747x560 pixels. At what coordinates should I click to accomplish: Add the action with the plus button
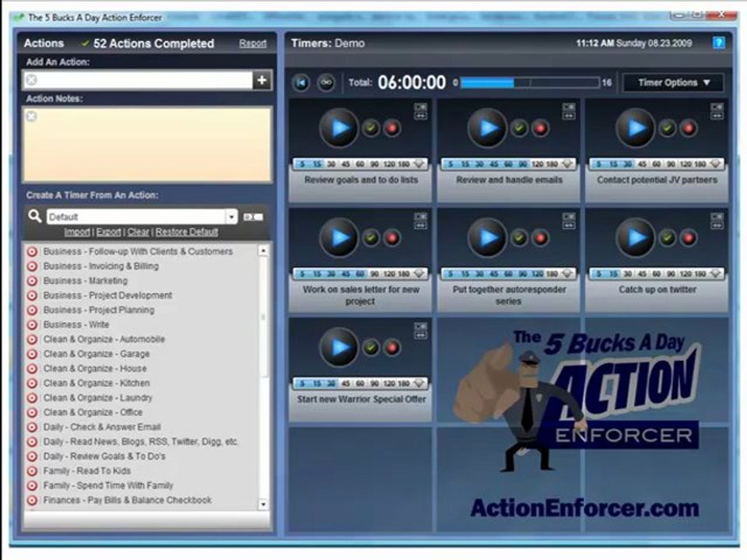262,80
